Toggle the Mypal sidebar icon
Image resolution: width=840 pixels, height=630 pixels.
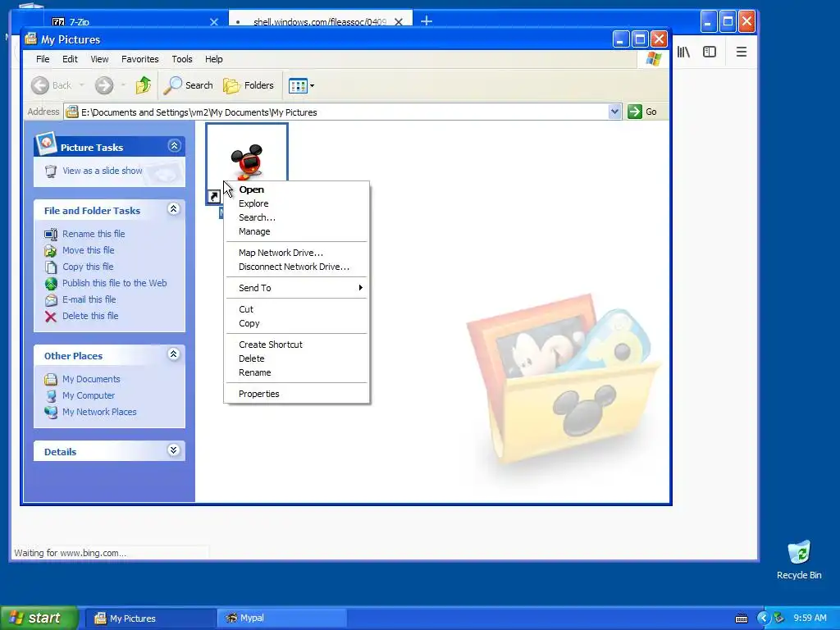(710, 52)
